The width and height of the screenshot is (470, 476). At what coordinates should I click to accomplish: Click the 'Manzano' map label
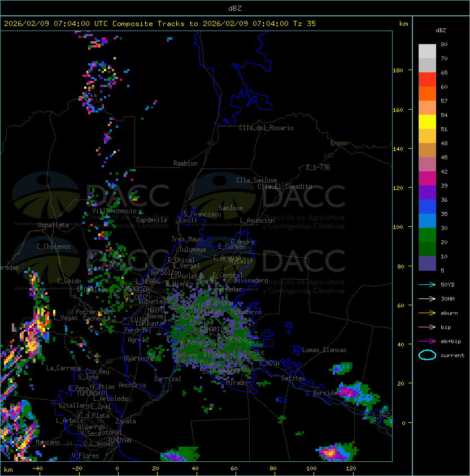click(x=47, y=442)
